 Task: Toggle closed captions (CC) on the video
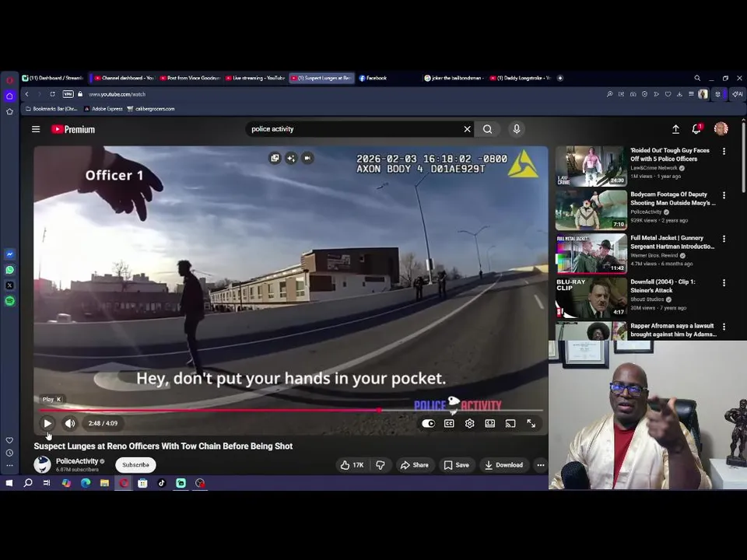(449, 423)
